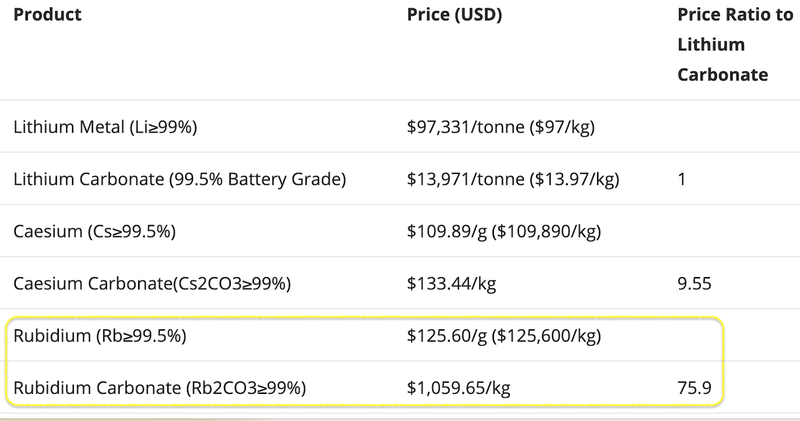Click the ratio value 1
The height and width of the screenshot is (421, 800).
point(682,179)
